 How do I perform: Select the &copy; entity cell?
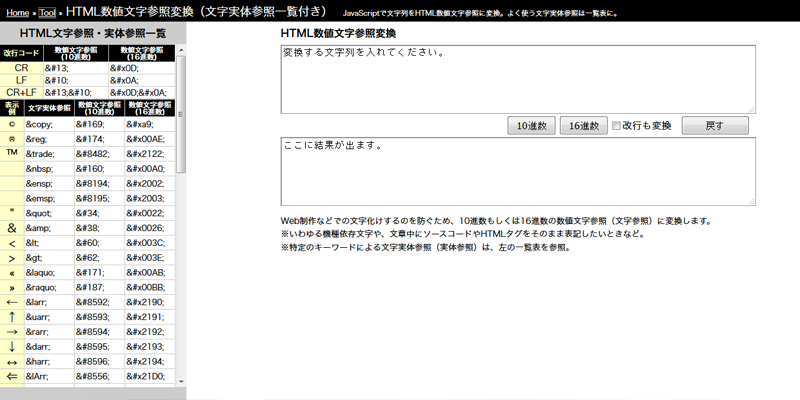pos(49,124)
